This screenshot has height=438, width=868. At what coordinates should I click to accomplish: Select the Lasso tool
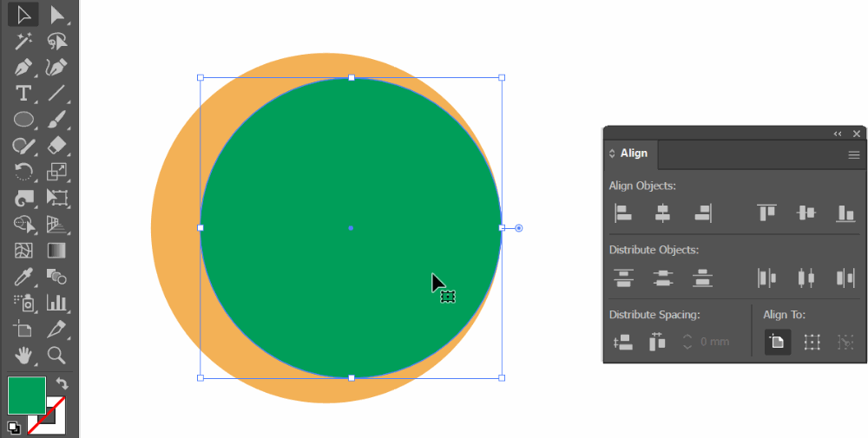pyautogui.click(x=57, y=42)
